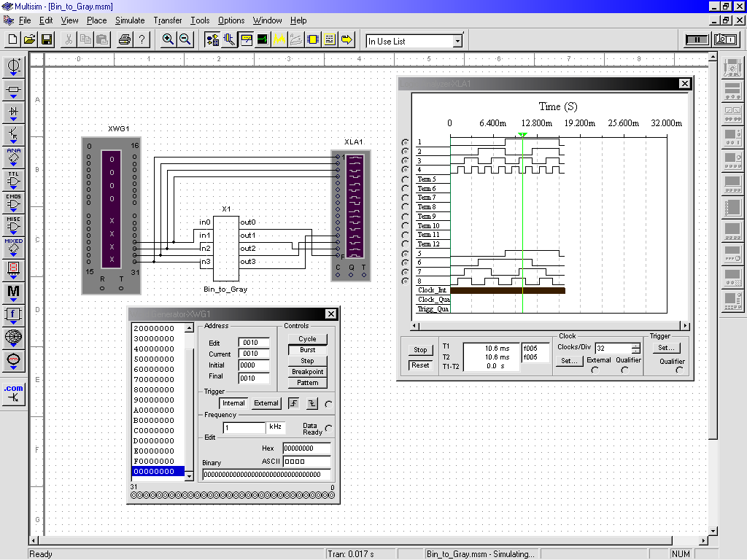This screenshot has width=747, height=560.
Task: Select the multimeter instrument icon
Action: pos(732,67)
